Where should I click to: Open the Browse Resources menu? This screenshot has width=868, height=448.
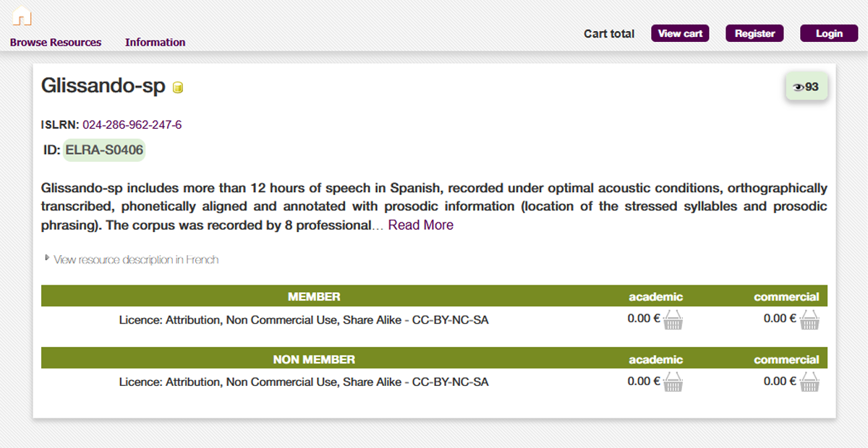pos(56,42)
